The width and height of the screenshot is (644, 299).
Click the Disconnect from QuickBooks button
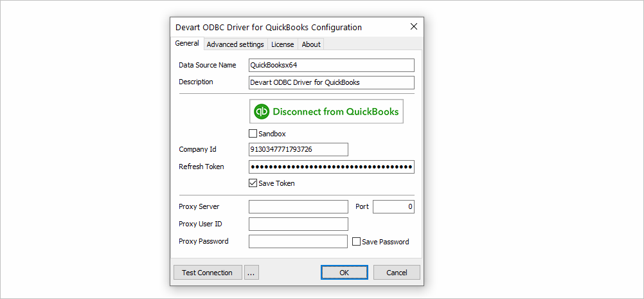(326, 111)
